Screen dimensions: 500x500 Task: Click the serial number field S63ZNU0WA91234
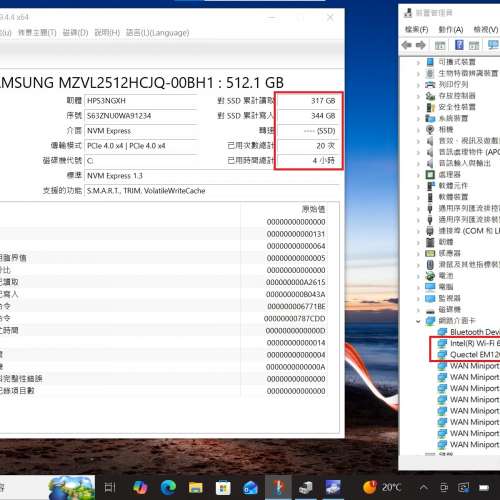click(142, 116)
